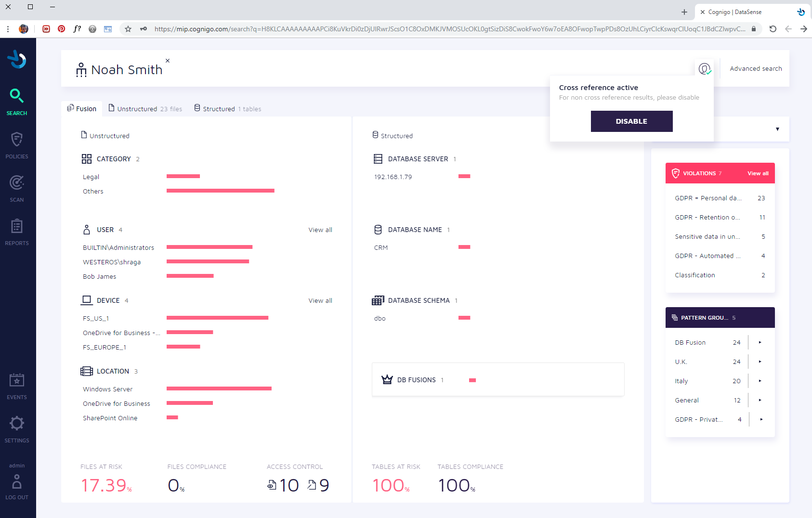
Task: Disable cross reference with DISABLE button
Action: pyautogui.click(x=631, y=121)
